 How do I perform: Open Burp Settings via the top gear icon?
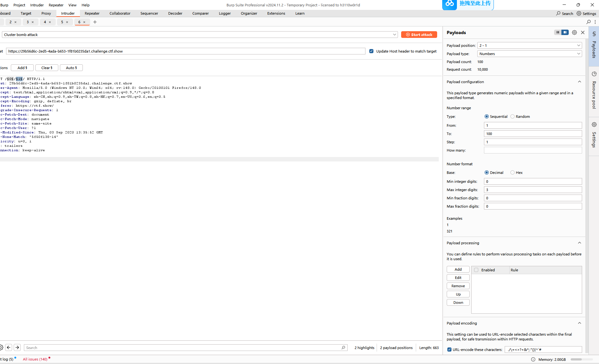(579, 13)
